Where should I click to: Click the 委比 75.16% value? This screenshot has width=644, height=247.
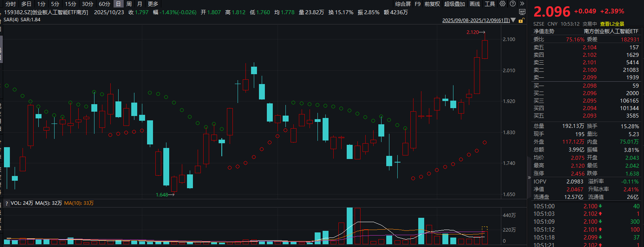point(575,39)
